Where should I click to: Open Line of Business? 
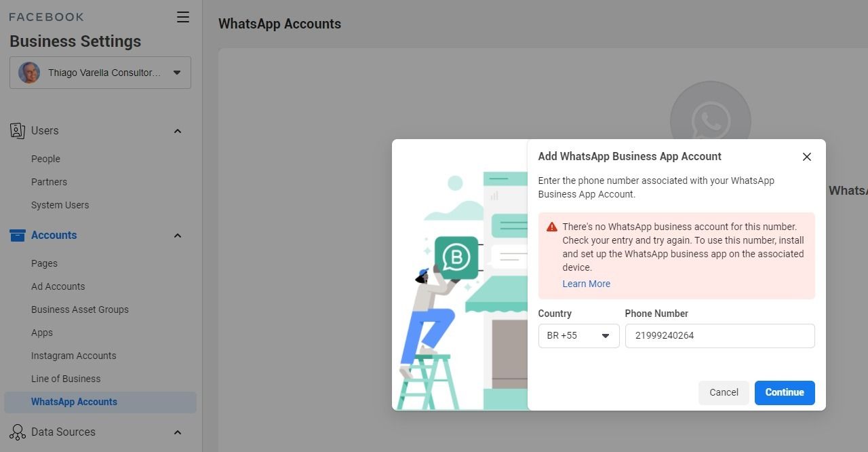tap(65, 379)
